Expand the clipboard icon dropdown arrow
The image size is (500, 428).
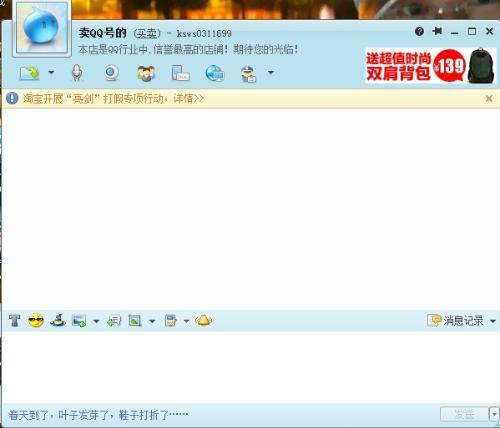[x=186, y=321]
